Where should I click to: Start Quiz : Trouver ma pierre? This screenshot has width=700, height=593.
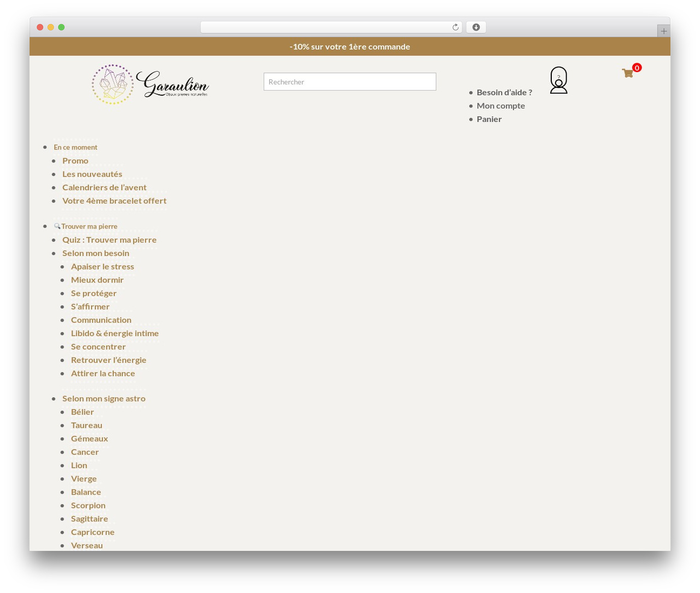pyautogui.click(x=109, y=240)
